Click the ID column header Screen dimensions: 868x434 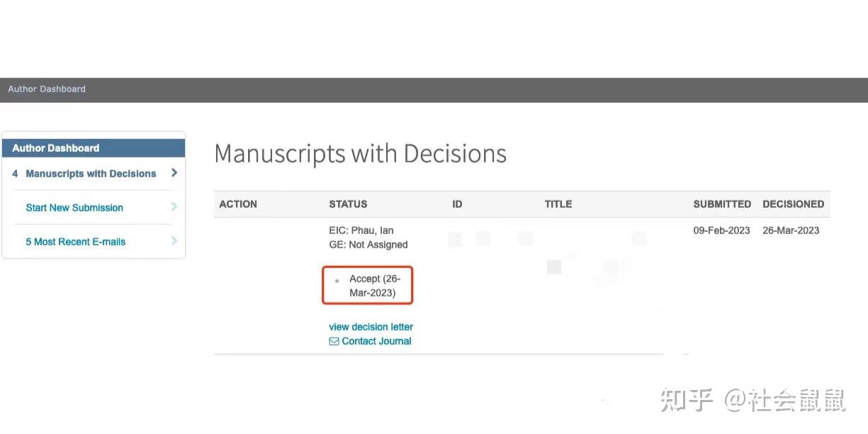pyautogui.click(x=457, y=204)
